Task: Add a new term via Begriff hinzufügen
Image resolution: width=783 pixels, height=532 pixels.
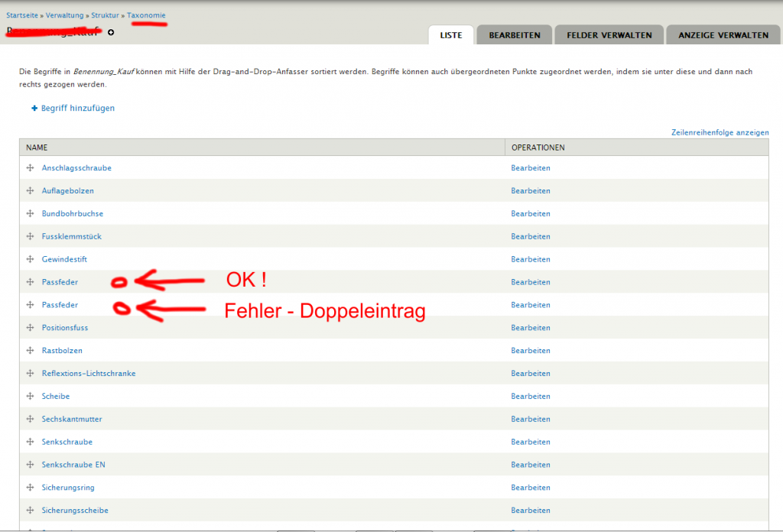Action: pyautogui.click(x=77, y=109)
